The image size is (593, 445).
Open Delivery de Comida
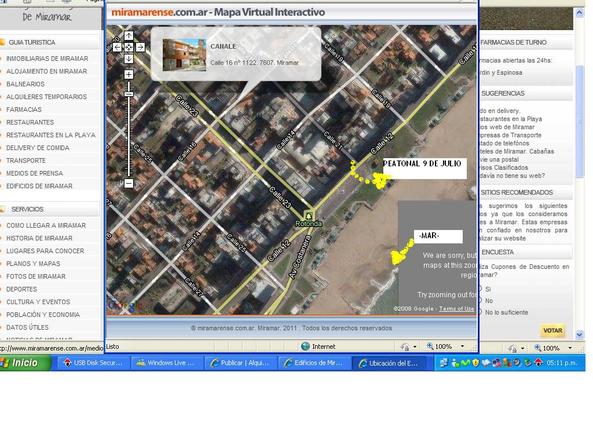[x=37, y=148]
